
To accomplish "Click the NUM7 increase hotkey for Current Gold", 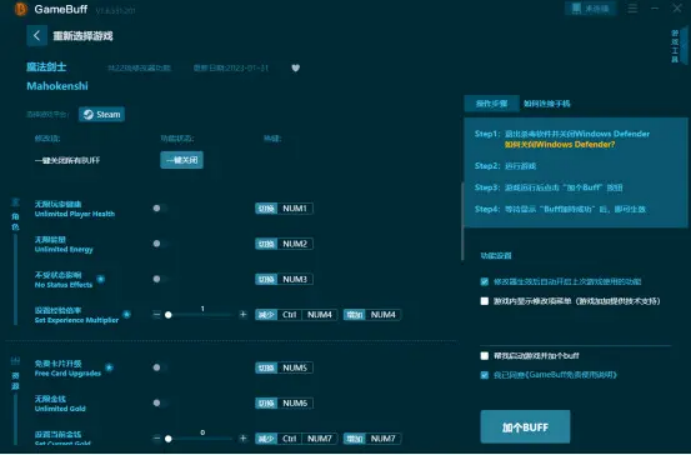I will pyautogui.click(x=372, y=438).
